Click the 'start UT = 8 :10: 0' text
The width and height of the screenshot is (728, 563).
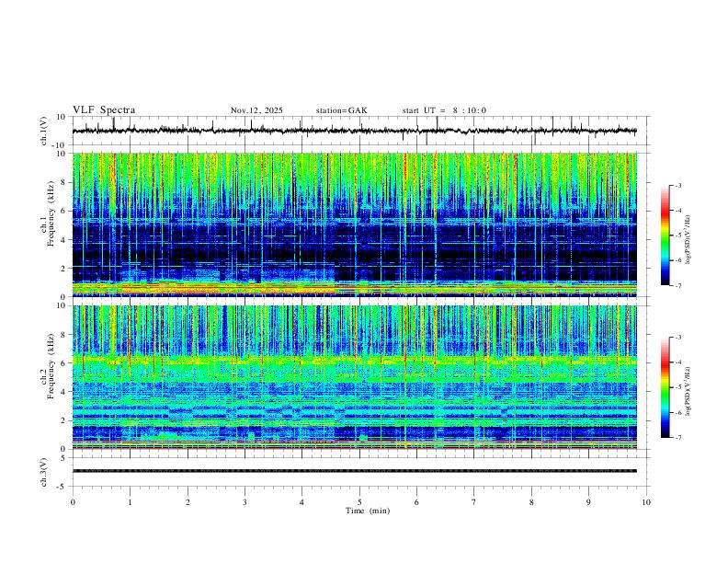444,110
